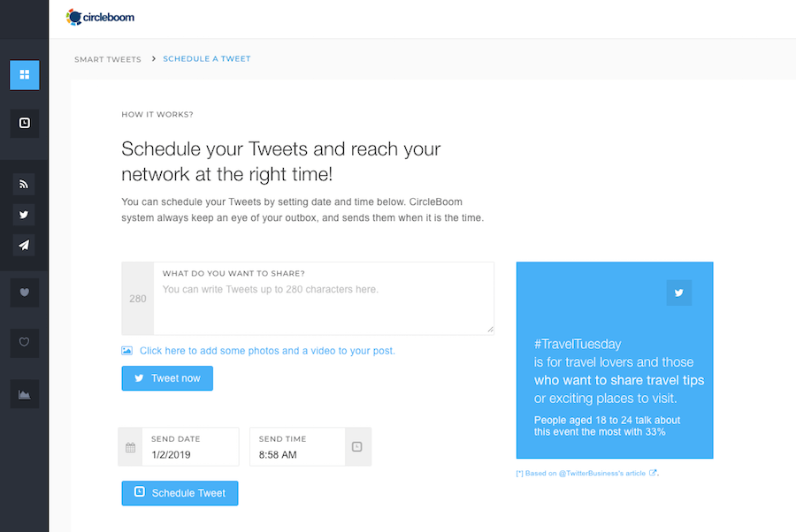Click the Circleboom logo
The width and height of the screenshot is (796, 532).
[x=100, y=18]
